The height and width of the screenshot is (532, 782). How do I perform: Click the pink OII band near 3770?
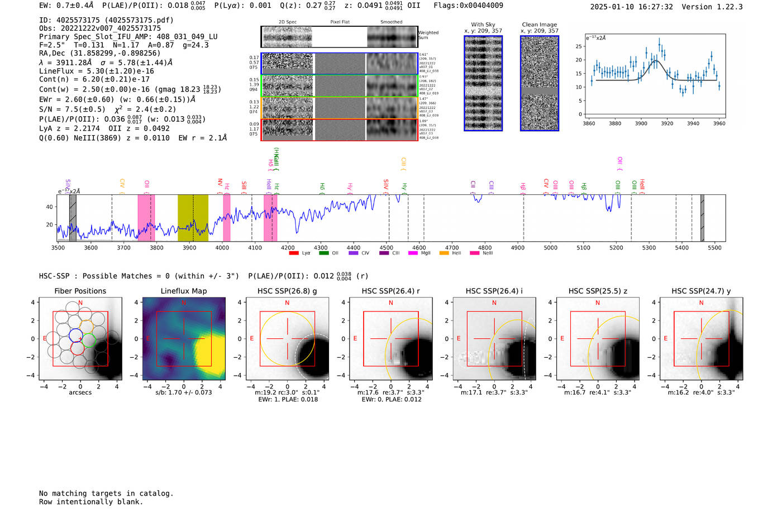pyautogui.click(x=146, y=218)
